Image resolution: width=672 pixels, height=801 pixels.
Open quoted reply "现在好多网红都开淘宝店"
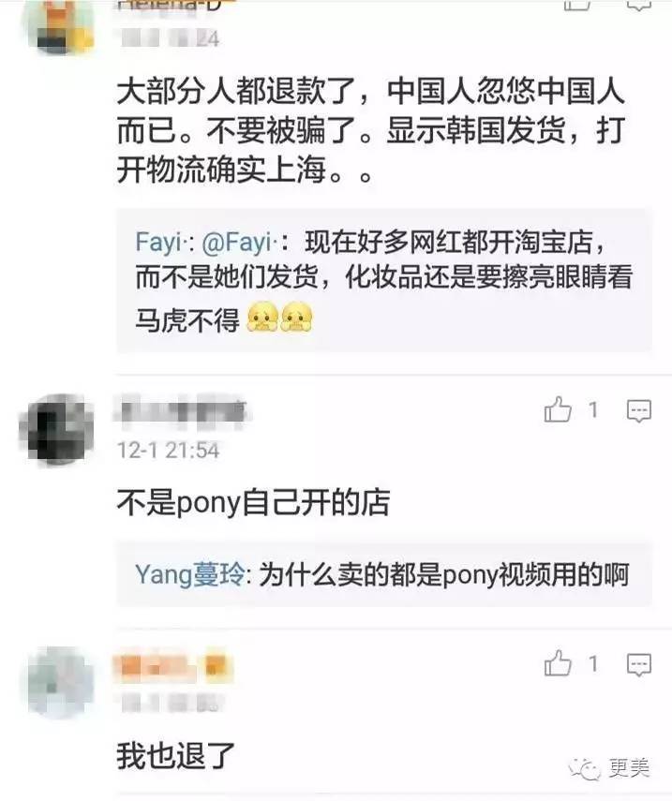coord(383,280)
